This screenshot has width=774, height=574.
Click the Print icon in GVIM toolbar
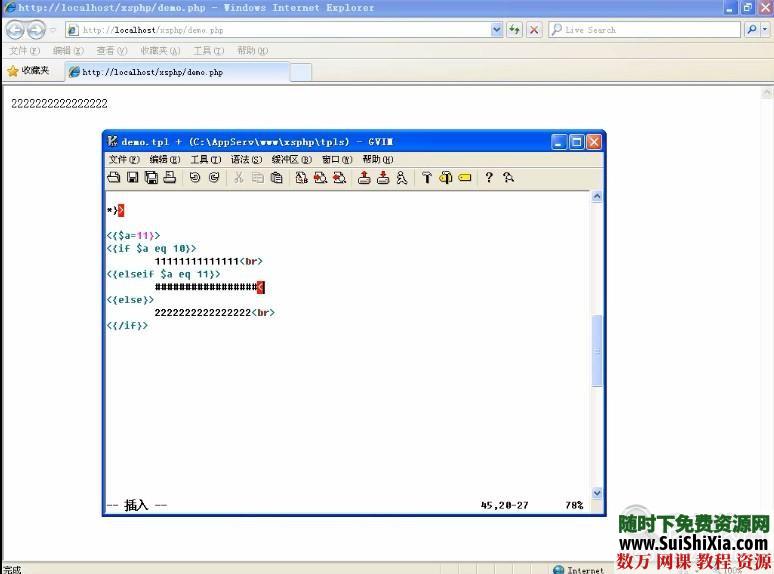(170, 178)
